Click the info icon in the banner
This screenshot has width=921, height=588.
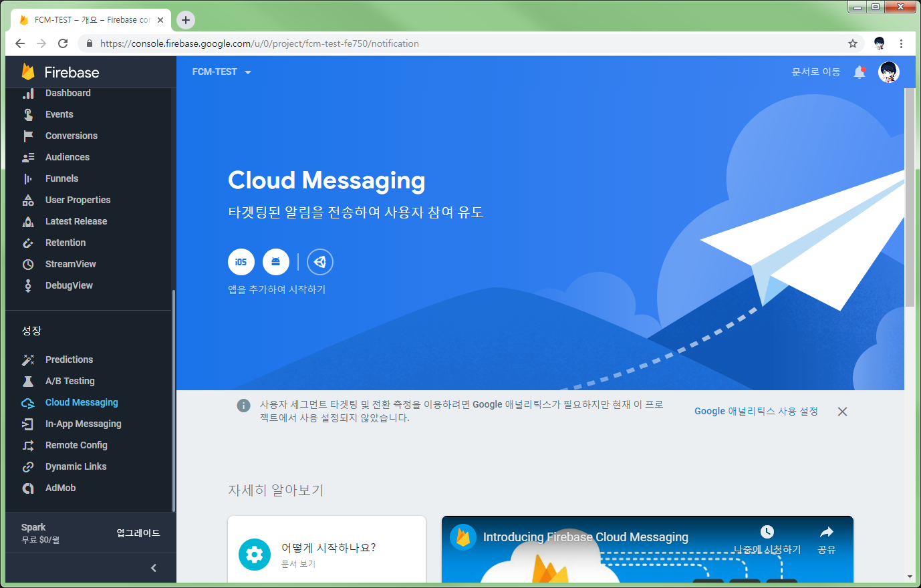[244, 406]
